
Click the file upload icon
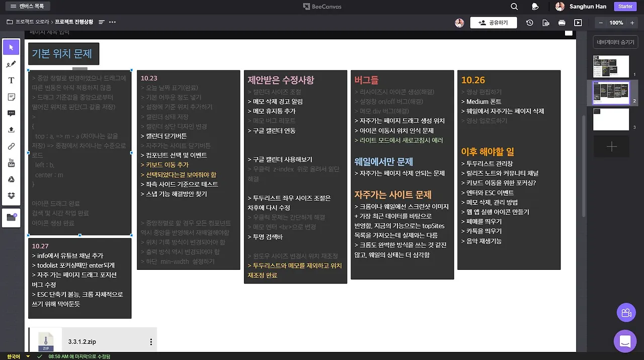click(x=11, y=130)
